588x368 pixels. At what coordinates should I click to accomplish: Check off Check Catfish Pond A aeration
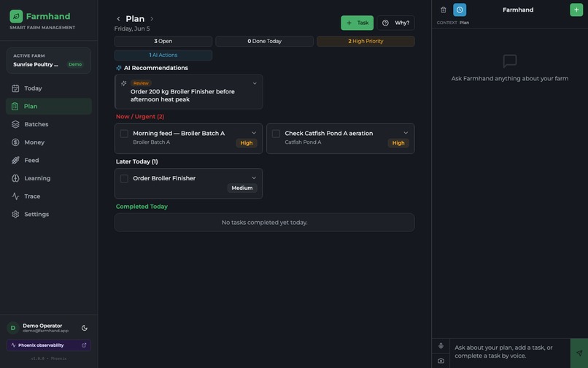(276, 134)
